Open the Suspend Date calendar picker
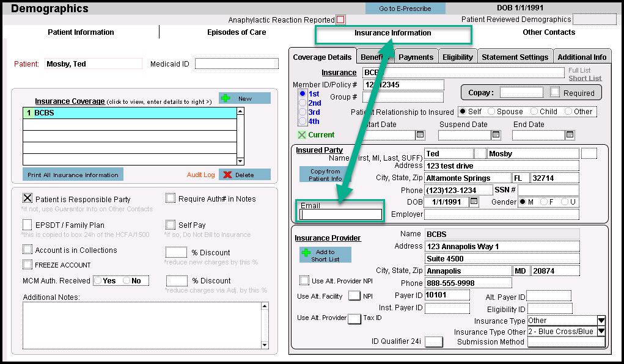The width and height of the screenshot is (624, 364). point(496,135)
